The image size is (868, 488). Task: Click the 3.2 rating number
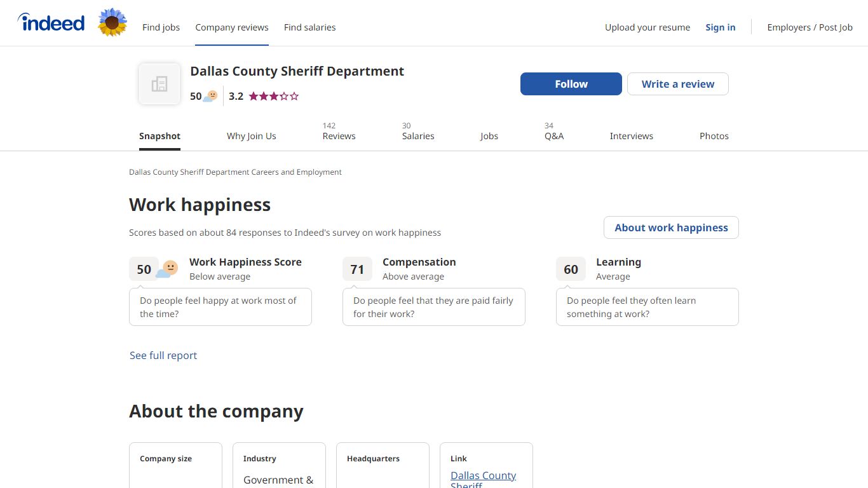pos(236,97)
